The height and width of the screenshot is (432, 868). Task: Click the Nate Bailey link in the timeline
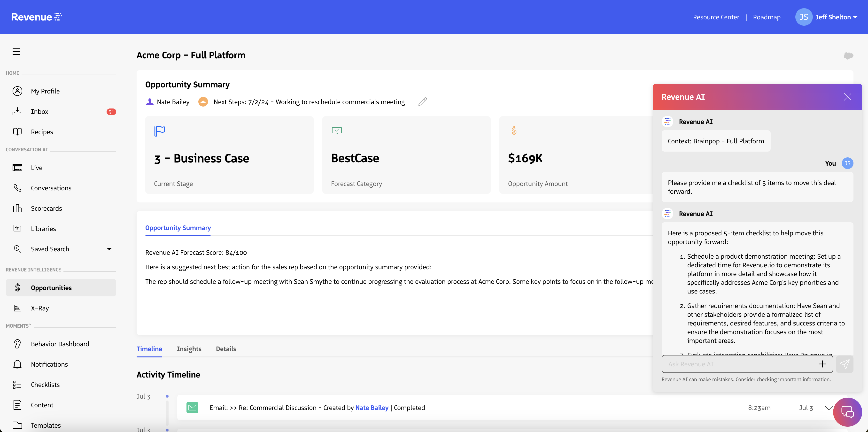coord(372,408)
